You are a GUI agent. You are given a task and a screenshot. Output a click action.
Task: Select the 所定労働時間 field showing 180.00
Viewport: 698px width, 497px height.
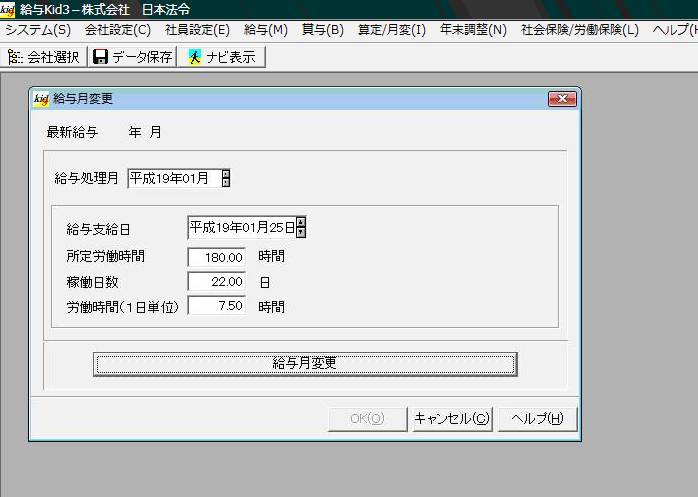(217, 257)
